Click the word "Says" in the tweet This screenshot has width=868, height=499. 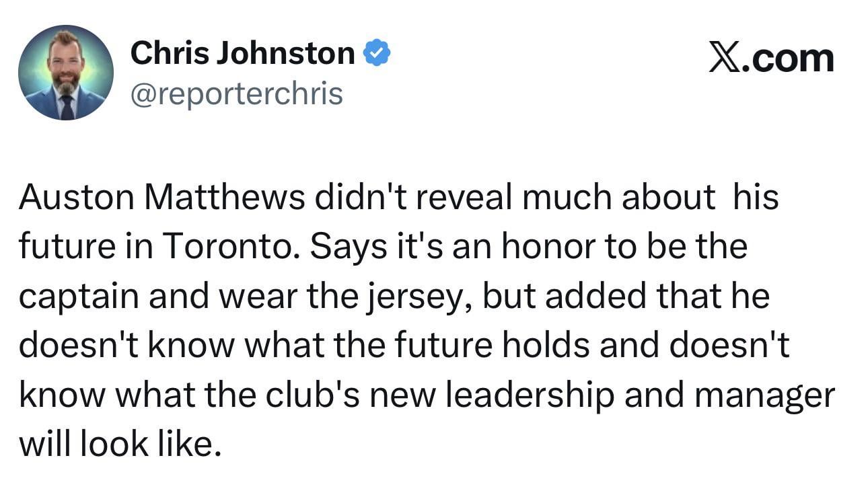[342, 247]
